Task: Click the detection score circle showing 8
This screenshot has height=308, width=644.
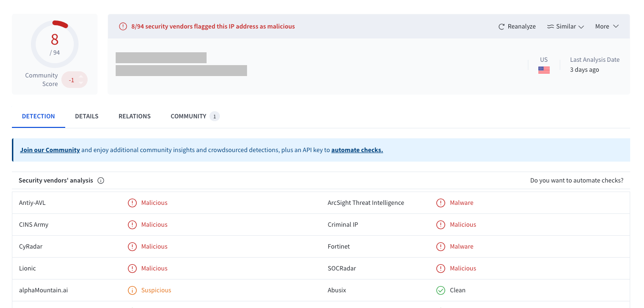Action: click(x=55, y=44)
